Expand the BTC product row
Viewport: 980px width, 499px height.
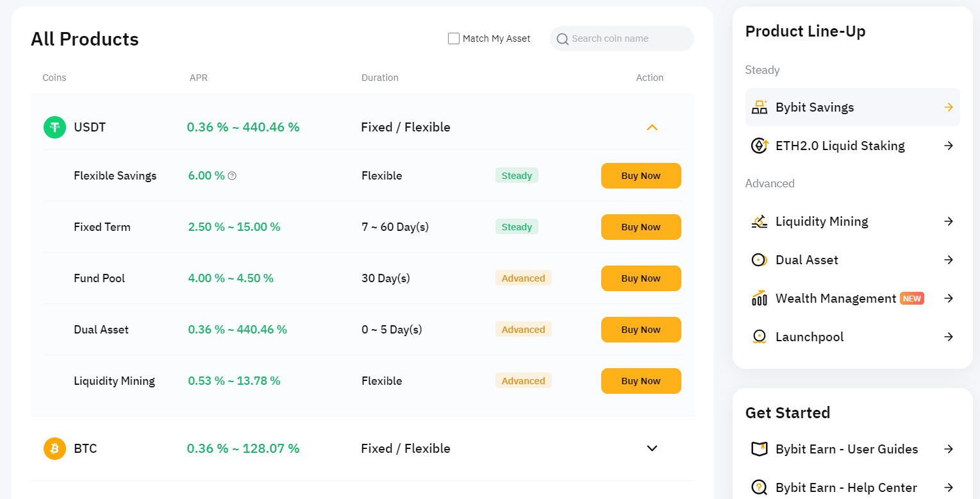652,448
